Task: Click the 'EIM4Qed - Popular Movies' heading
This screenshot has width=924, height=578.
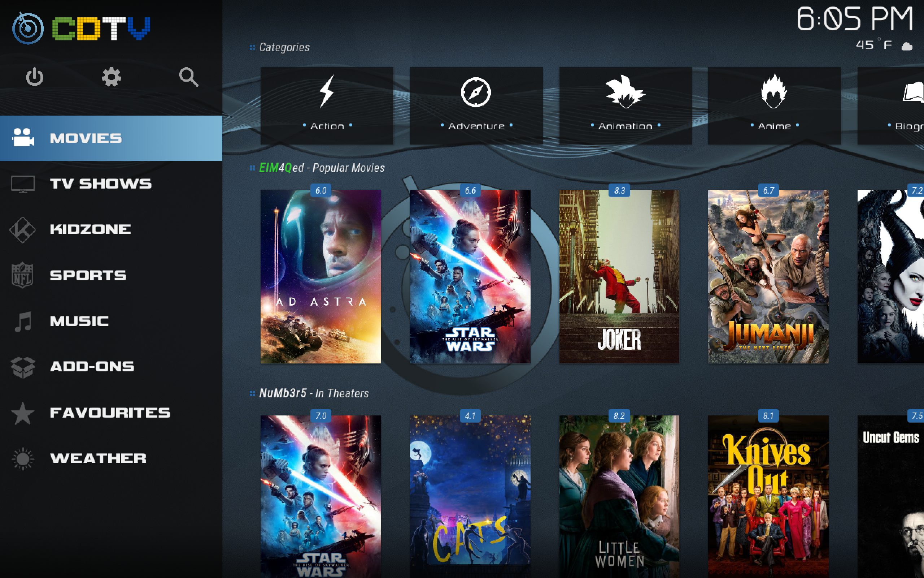Action: tap(322, 168)
